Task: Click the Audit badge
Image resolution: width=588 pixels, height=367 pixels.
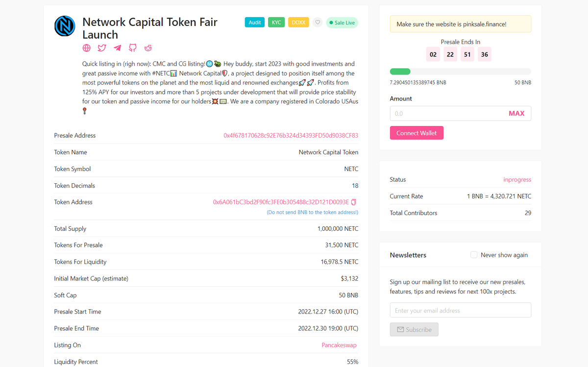Action: (x=255, y=23)
